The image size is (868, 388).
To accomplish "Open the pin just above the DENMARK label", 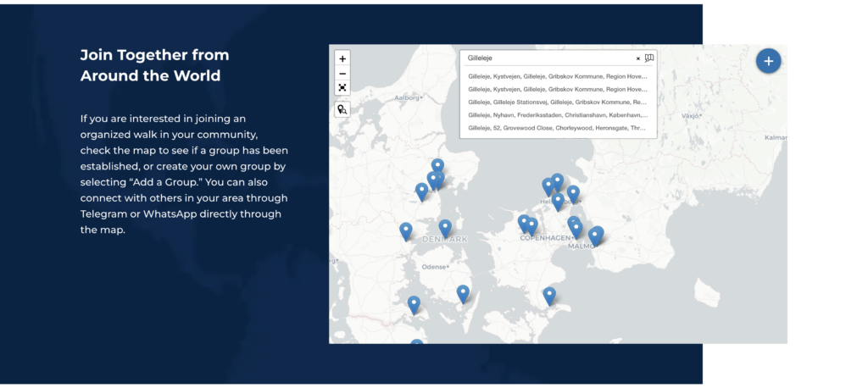I will (x=445, y=228).
